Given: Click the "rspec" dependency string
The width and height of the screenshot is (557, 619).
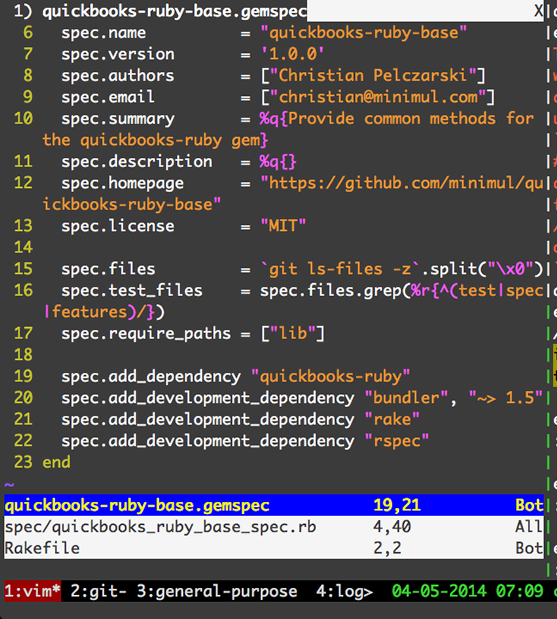Looking at the screenshot, I should click(397, 441).
